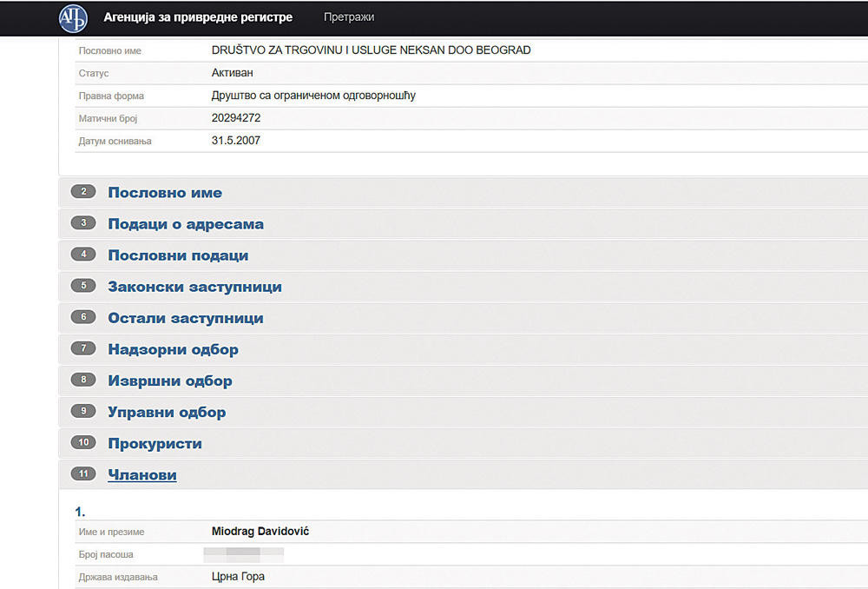The image size is (868, 589).
Task: Select the member name Miodrag Davidović
Action: (260, 532)
